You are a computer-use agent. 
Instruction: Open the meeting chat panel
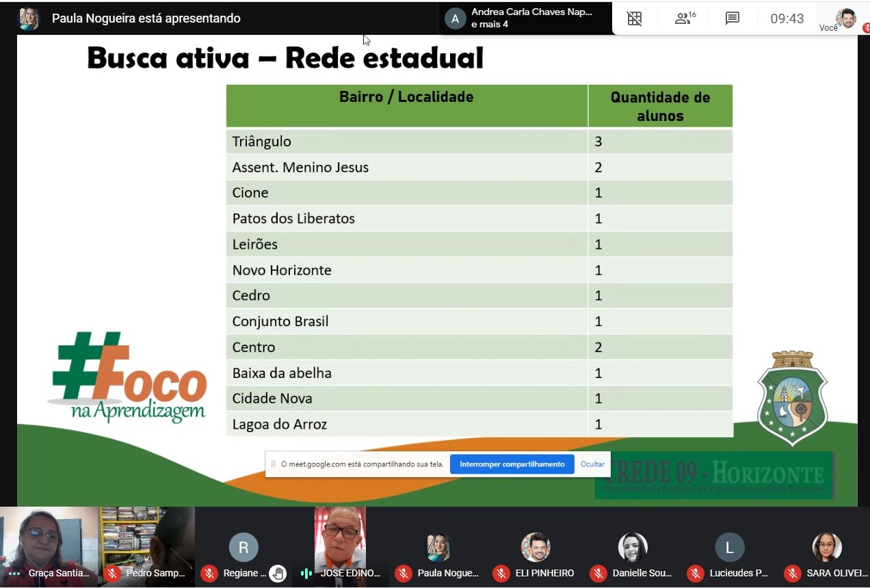point(732,18)
